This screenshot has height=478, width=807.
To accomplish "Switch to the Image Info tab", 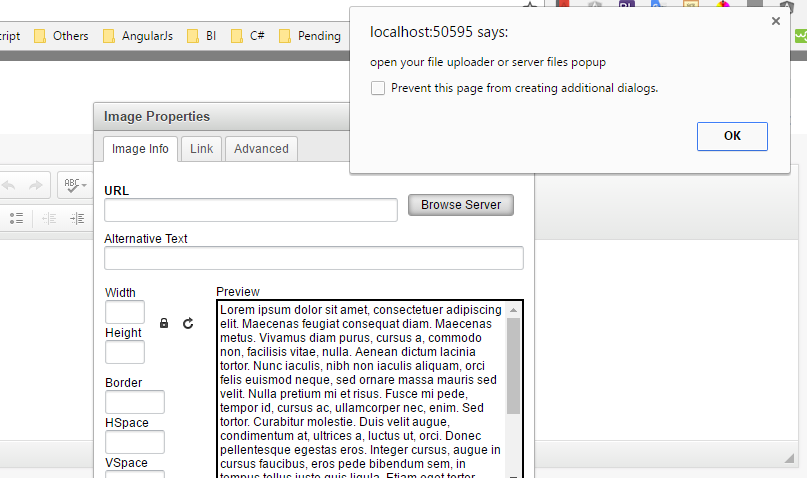I will [140, 149].
